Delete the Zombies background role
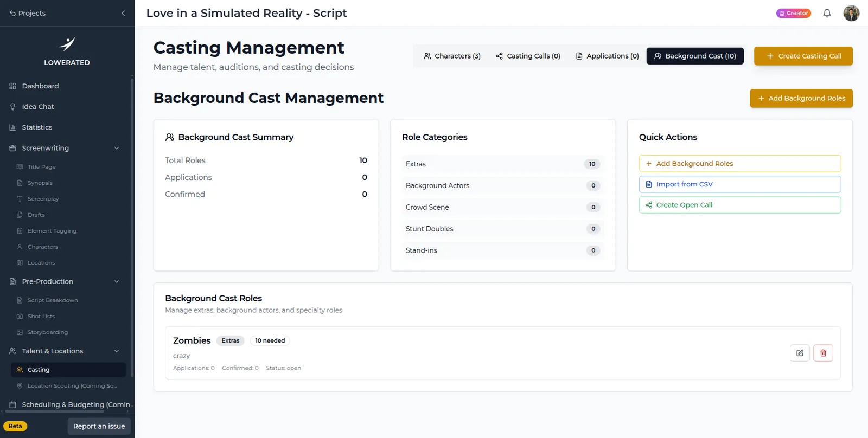The image size is (868, 438). 823,353
